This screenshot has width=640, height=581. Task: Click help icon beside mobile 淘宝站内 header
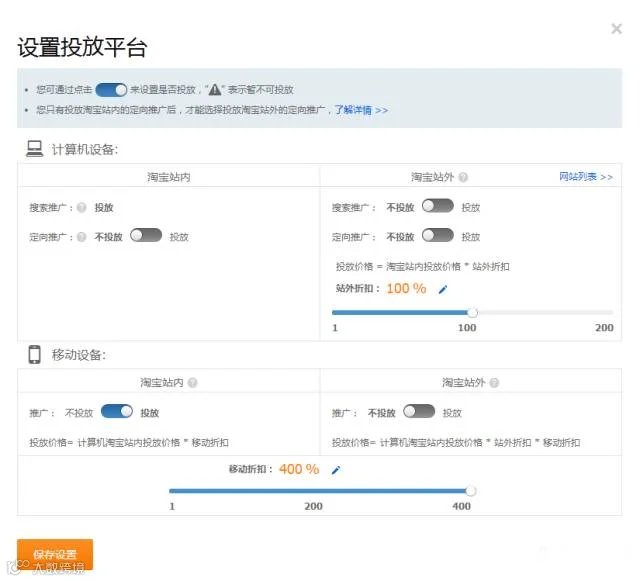pyautogui.click(x=192, y=383)
